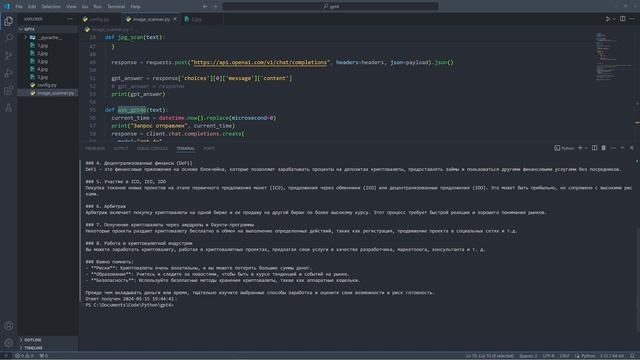Maximize the panel with chevron up

622,148
